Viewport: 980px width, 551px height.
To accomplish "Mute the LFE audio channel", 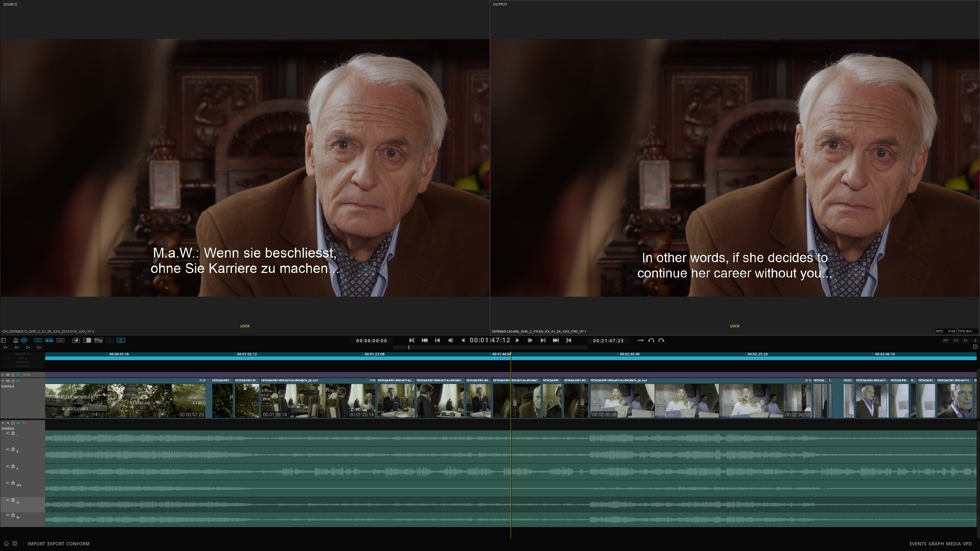I will 8,483.
